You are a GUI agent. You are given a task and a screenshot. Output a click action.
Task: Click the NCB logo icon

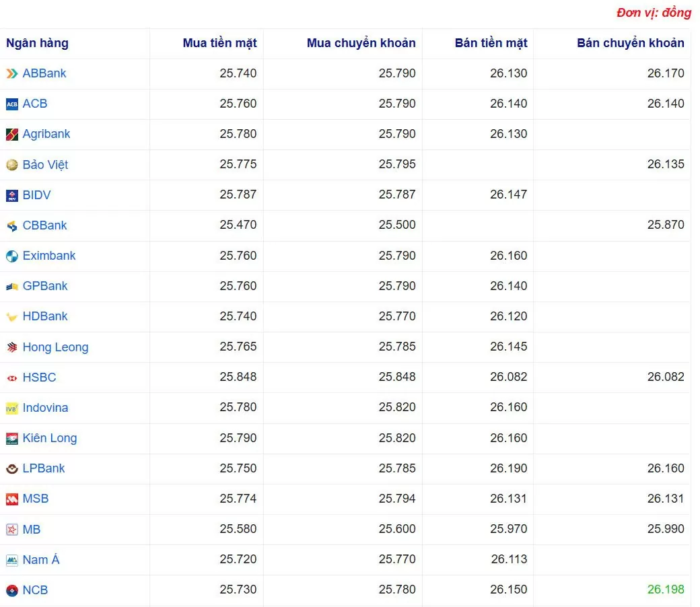(x=12, y=590)
